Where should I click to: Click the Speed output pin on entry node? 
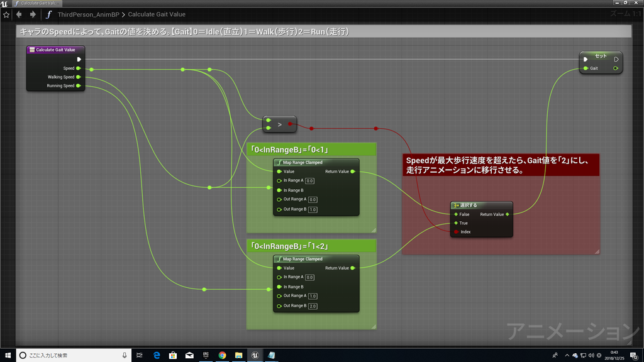[x=79, y=68]
